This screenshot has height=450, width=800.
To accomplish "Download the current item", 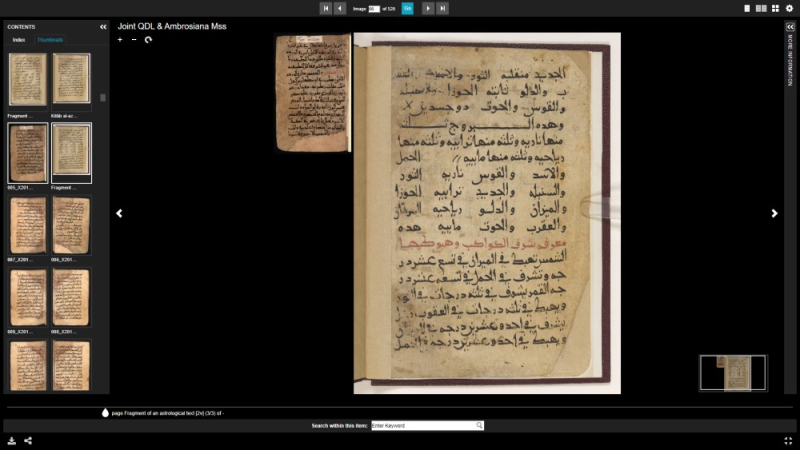I will pyautogui.click(x=12, y=441).
